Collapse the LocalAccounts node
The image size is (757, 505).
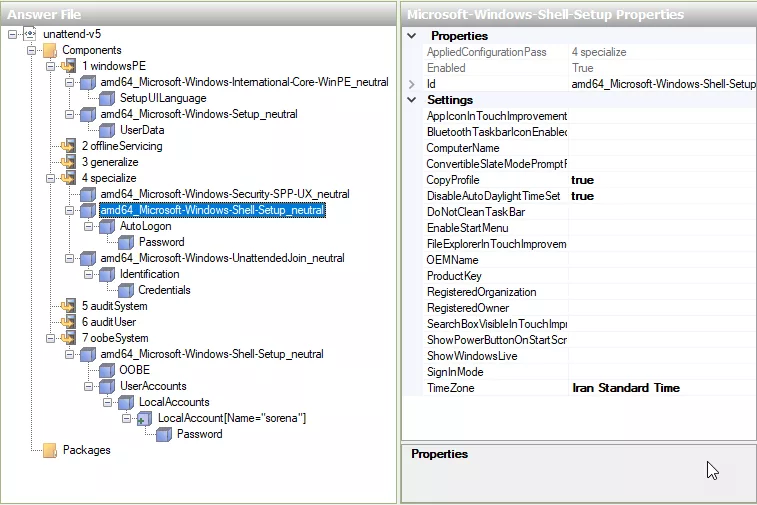107,402
